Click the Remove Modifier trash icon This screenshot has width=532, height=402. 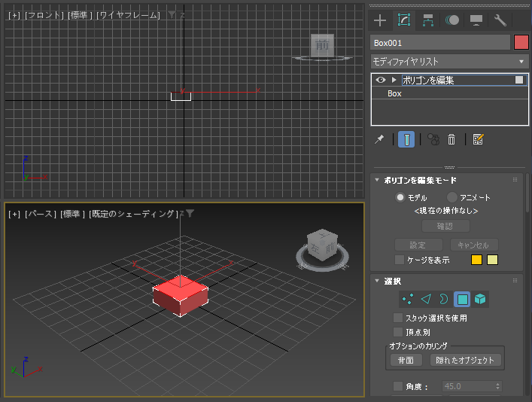451,139
